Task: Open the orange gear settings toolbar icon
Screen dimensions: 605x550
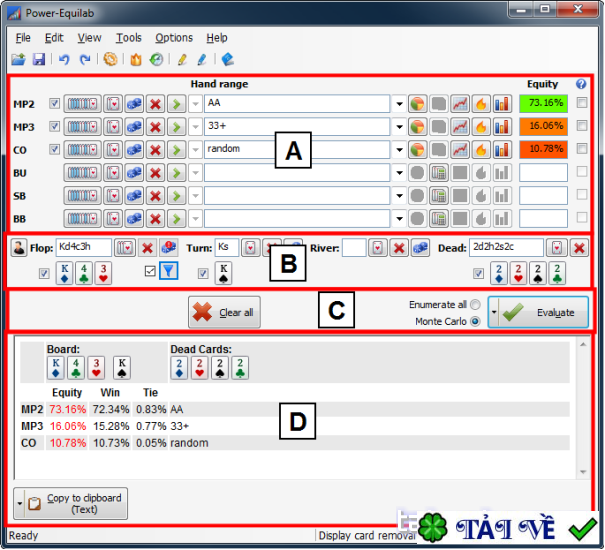Action: (110, 59)
